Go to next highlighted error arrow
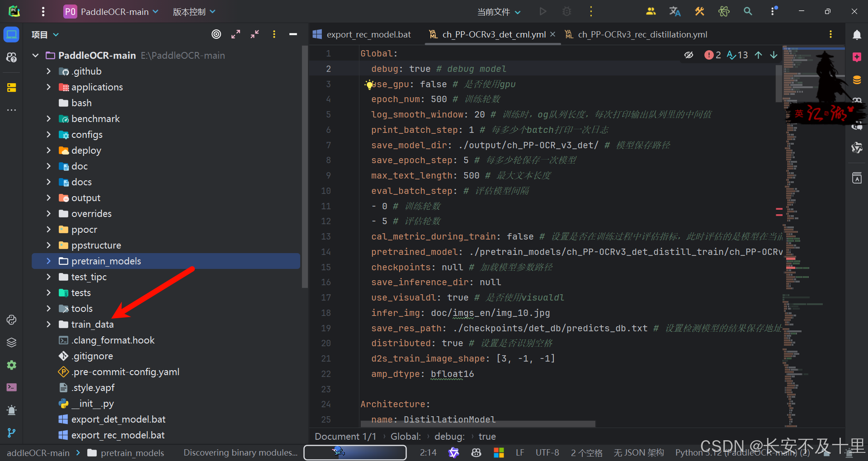 774,55
